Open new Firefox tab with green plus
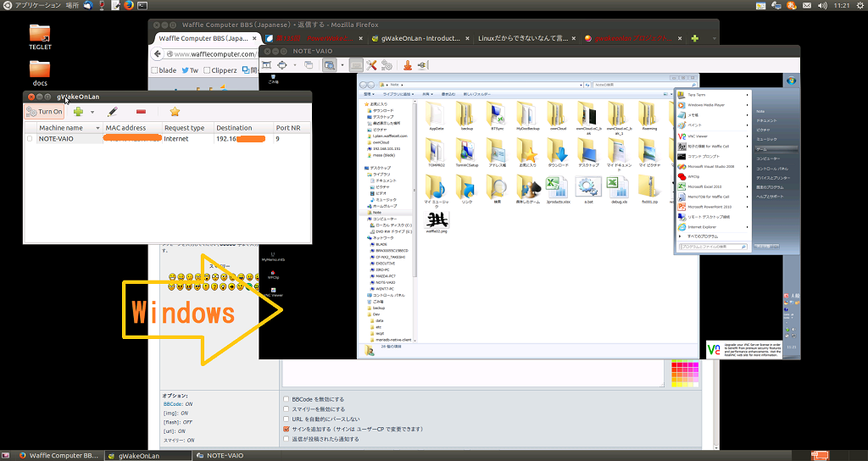 coord(695,38)
